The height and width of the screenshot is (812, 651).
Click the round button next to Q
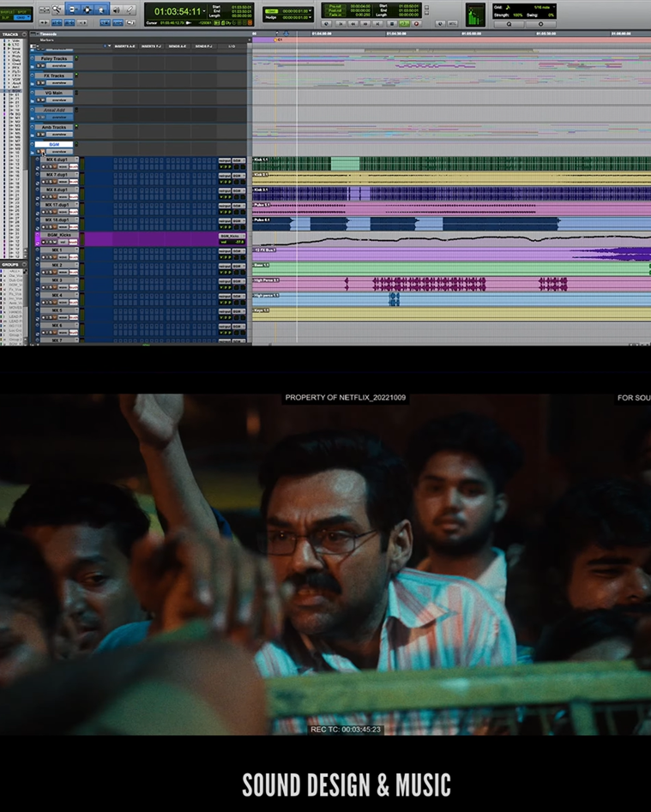pos(540,24)
